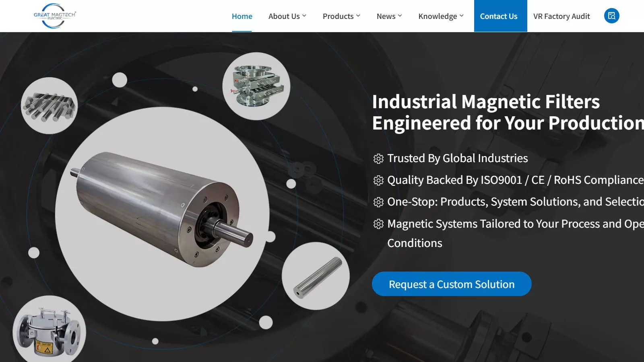Open the blue search icon in header

611,16
